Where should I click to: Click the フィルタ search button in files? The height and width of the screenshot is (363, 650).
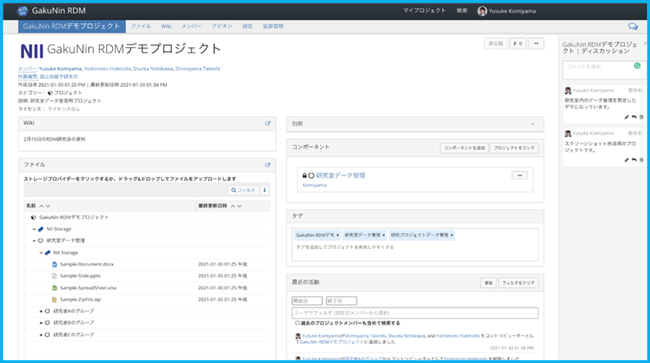point(243,190)
